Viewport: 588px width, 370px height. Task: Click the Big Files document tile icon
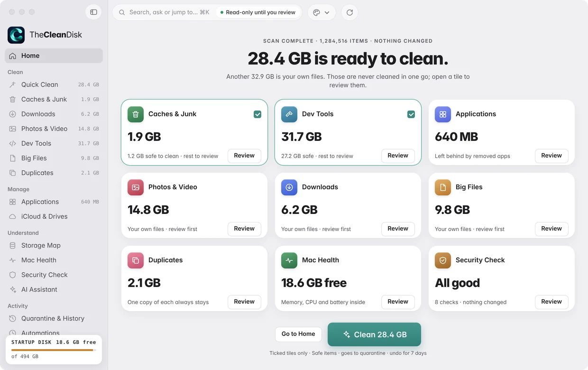[x=443, y=187]
